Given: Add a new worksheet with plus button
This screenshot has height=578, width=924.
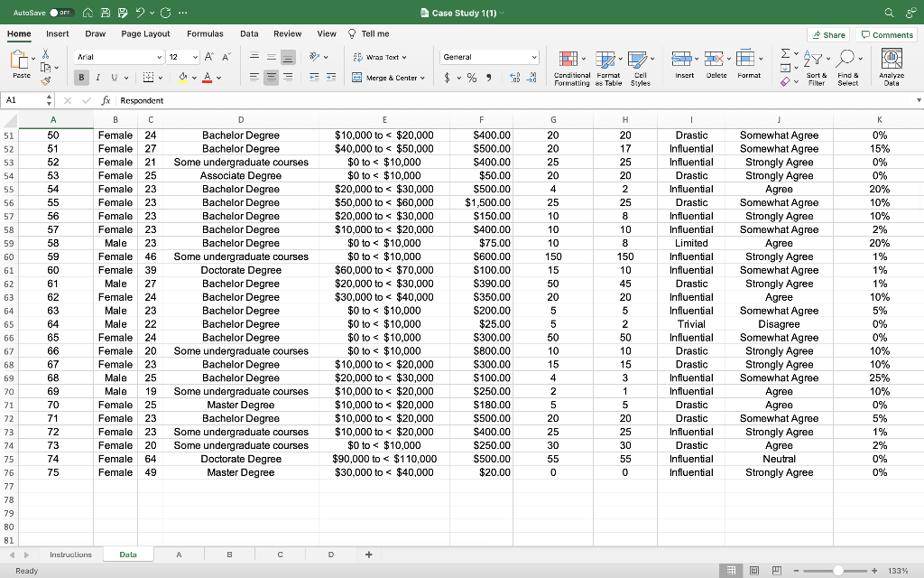Looking at the screenshot, I should click(x=368, y=554).
